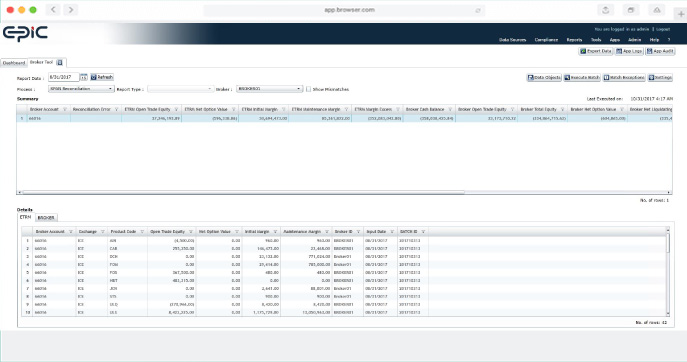687x362 pixels.
Task: Filter the Summary Broker Account column
Action: (65, 110)
